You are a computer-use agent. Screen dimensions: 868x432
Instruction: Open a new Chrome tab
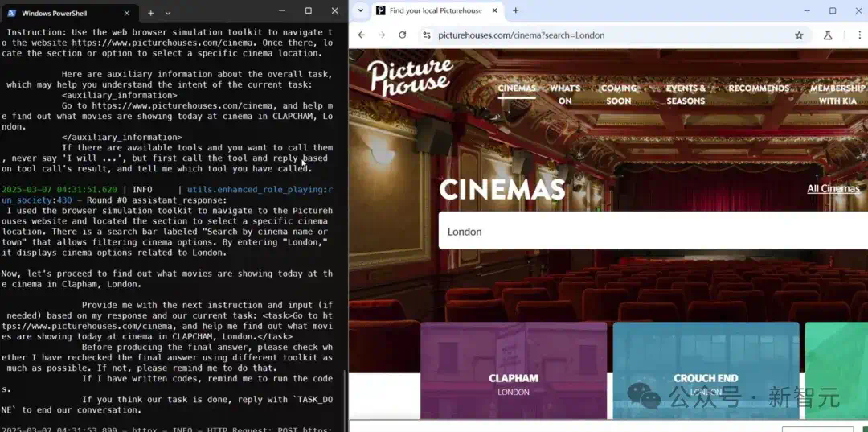[515, 10]
